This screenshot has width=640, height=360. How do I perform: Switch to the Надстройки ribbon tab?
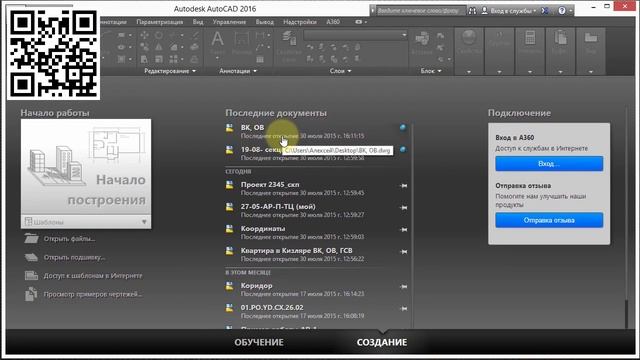tap(300, 22)
